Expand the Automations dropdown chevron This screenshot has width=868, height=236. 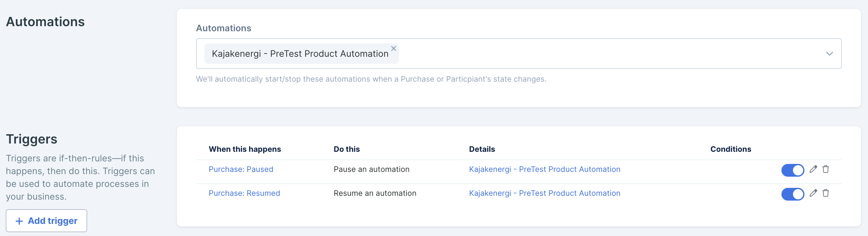coord(829,54)
